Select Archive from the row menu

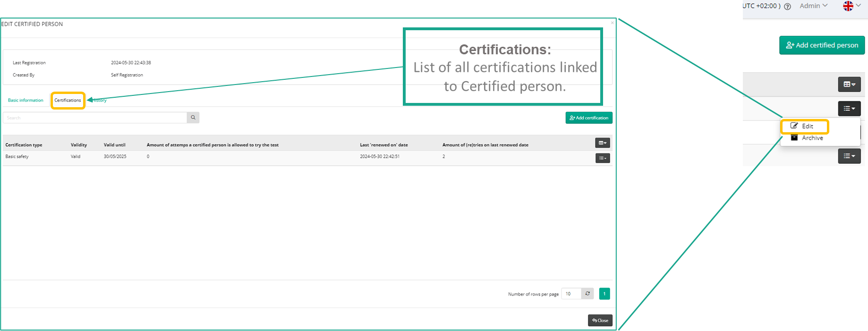[x=807, y=138]
